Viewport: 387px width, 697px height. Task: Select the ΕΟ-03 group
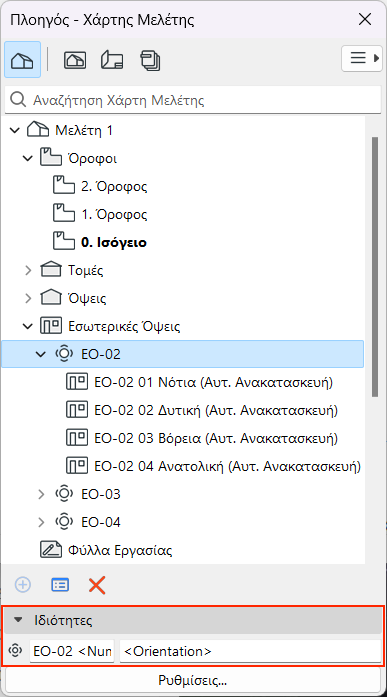[x=100, y=494]
